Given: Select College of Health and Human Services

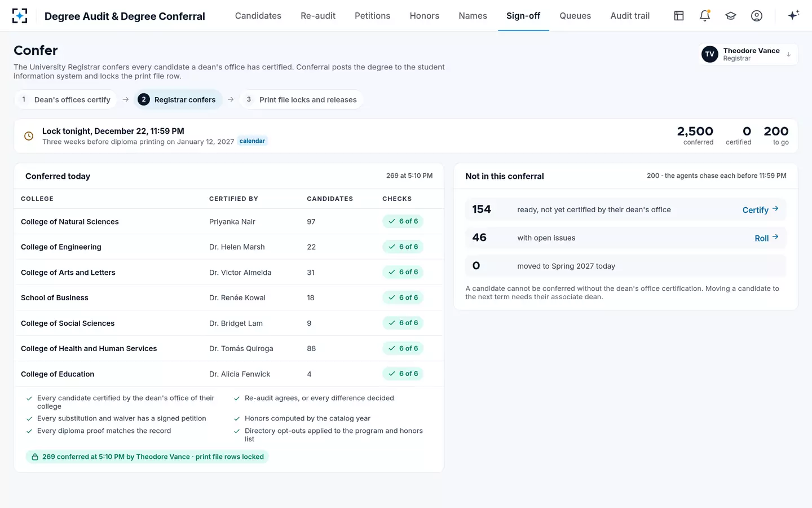Looking at the screenshot, I should click(x=229, y=348).
